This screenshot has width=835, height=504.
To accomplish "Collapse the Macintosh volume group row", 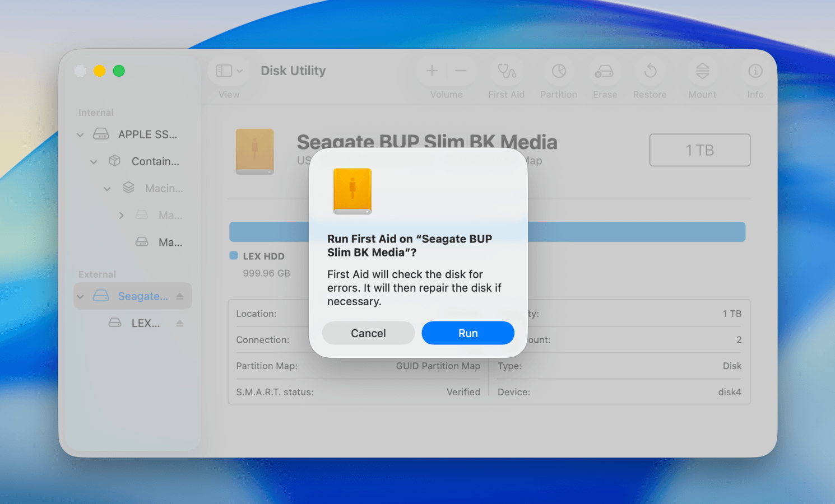I will 107,189.
